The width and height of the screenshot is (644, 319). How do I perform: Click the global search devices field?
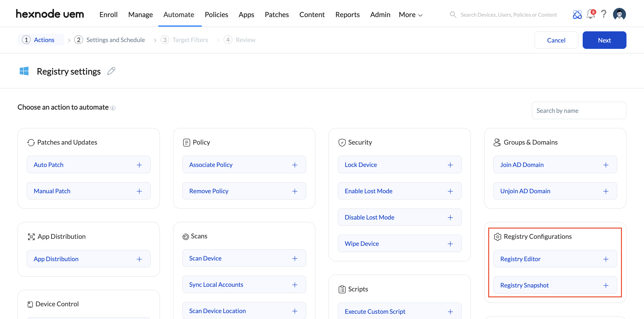coord(508,15)
